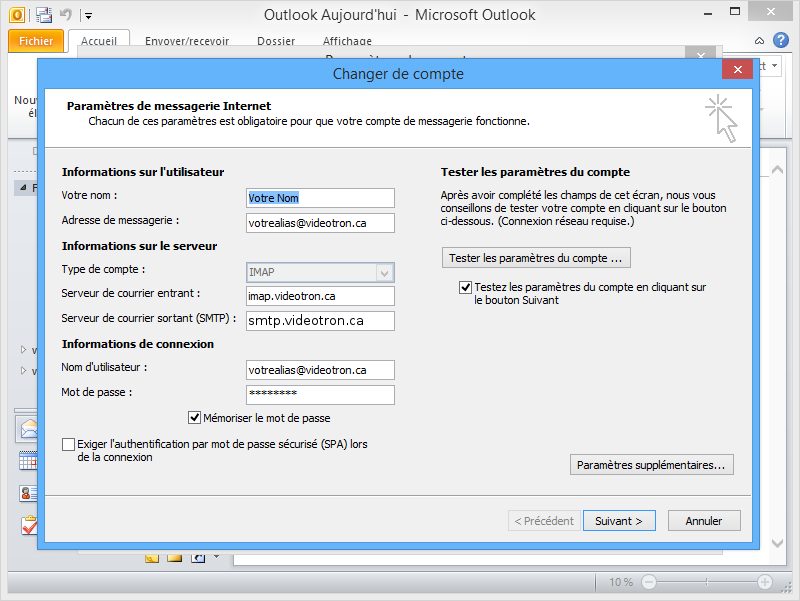Image resolution: width=800 pixels, height=601 pixels.
Task: Click the Serveur de courrier sortant SMTP field
Action: (x=320, y=321)
